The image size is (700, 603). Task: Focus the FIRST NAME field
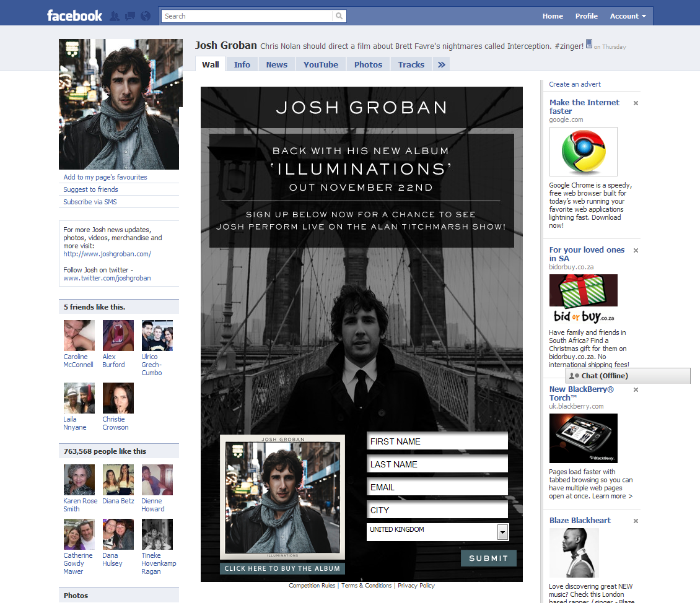point(437,441)
